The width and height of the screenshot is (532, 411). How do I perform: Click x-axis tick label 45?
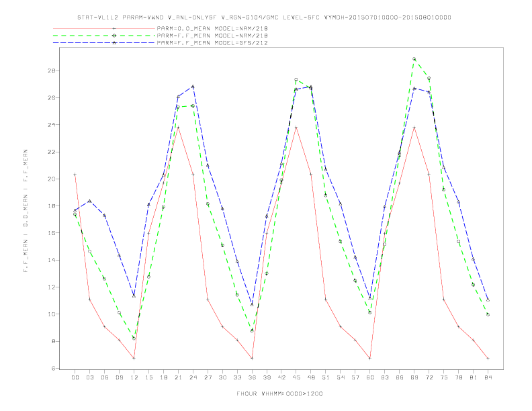point(296,377)
